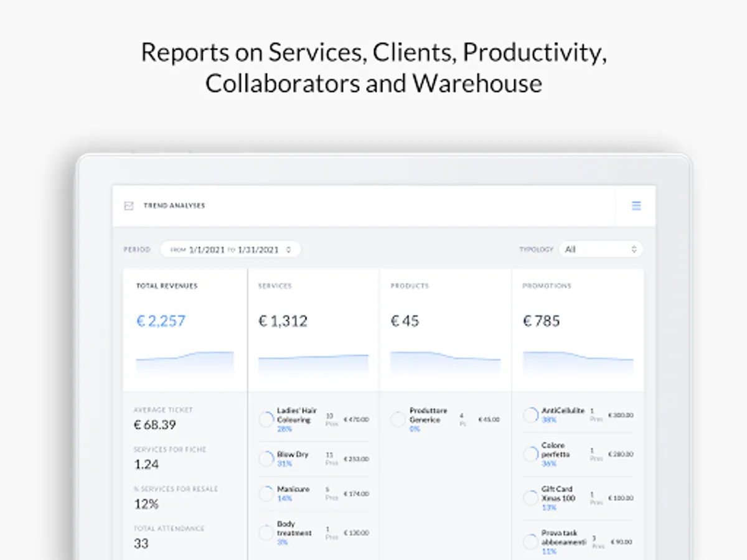Open the period date range picker

pos(230,250)
